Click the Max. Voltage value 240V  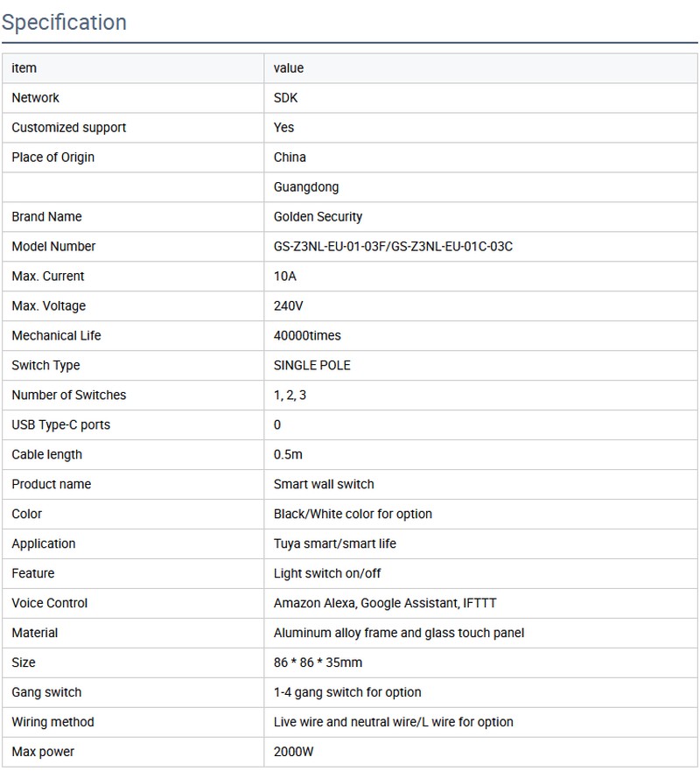(x=290, y=306)
